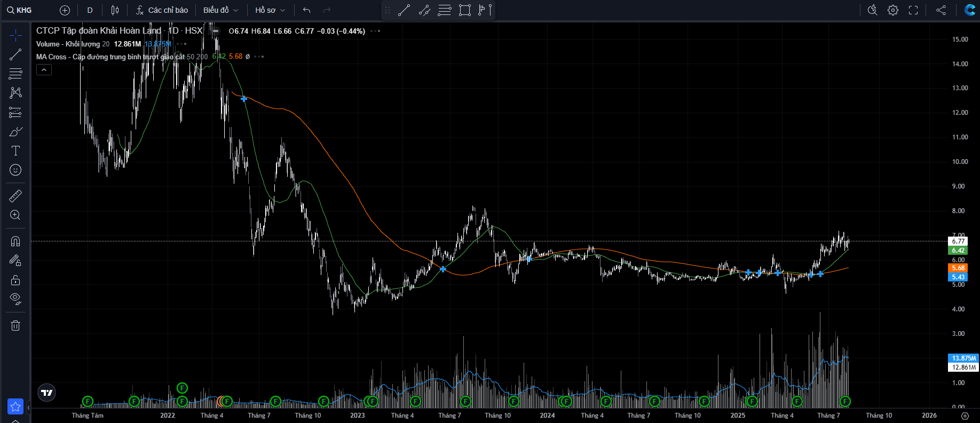This screenshot has height=423, width=980.
Task: Click the "−0.03 (−0.44%)" change value
Action: [341, 31]
